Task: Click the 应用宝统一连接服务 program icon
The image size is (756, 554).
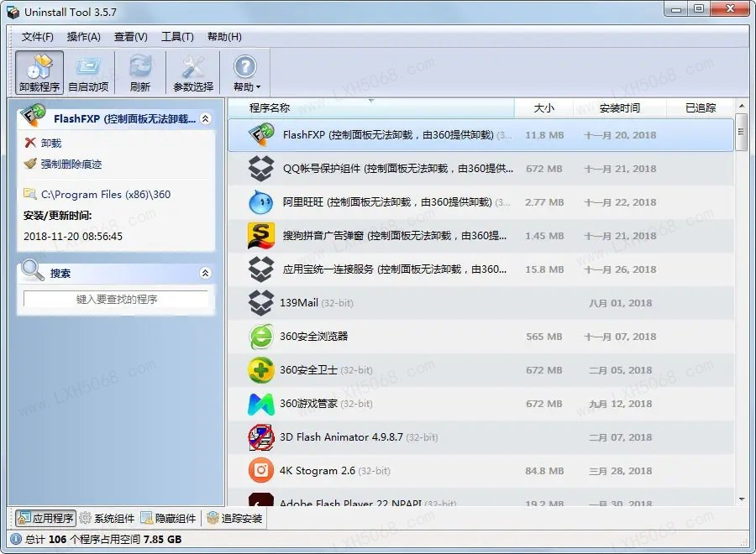Action: click(261, 269)
